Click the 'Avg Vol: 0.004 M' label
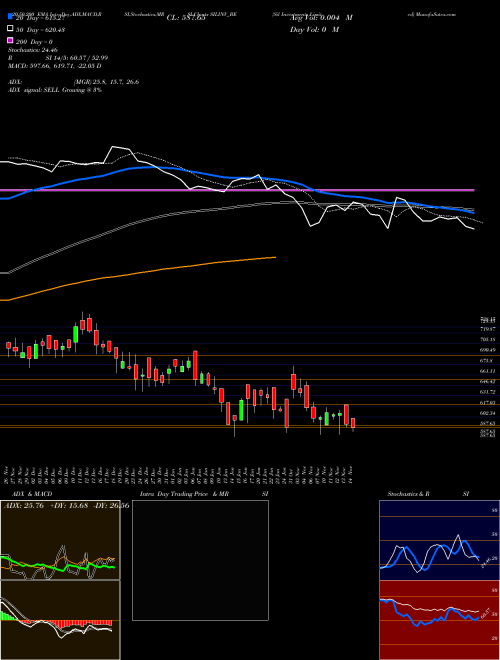The width and height of the screenshot is (500, 660). (x=321, y=18)
